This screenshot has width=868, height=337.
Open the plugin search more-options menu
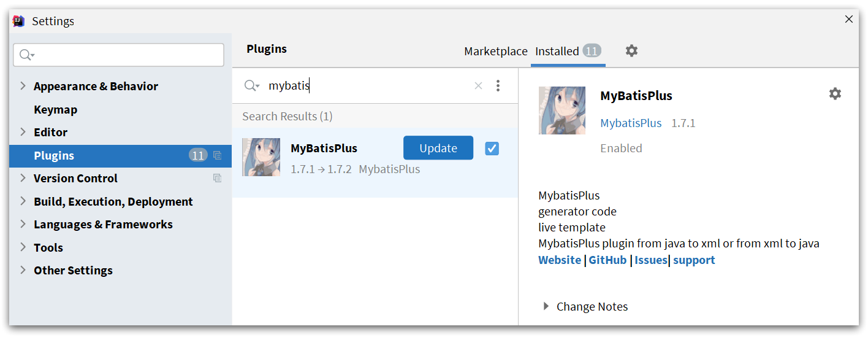(x=498, y=86)
